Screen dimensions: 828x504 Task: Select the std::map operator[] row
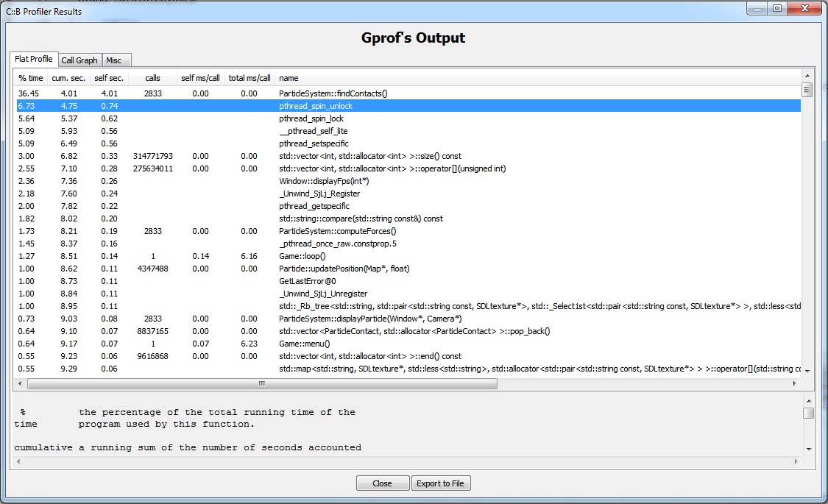[408, 369]
